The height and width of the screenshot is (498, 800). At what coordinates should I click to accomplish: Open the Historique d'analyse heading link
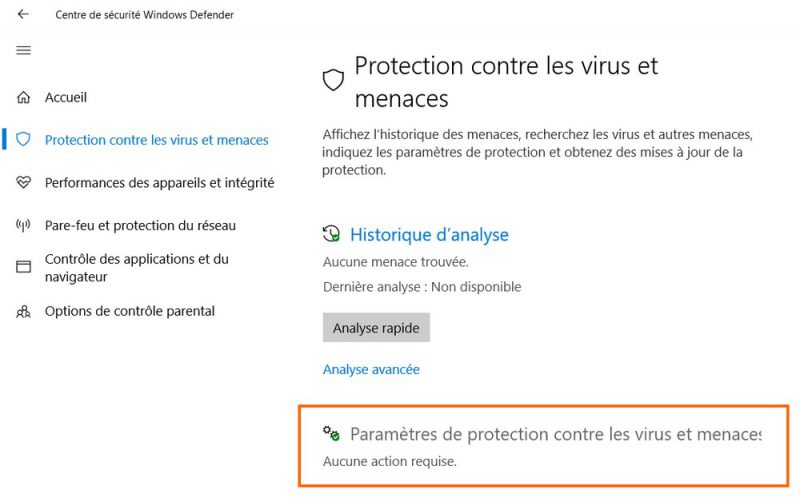click(x=429, y=235)
